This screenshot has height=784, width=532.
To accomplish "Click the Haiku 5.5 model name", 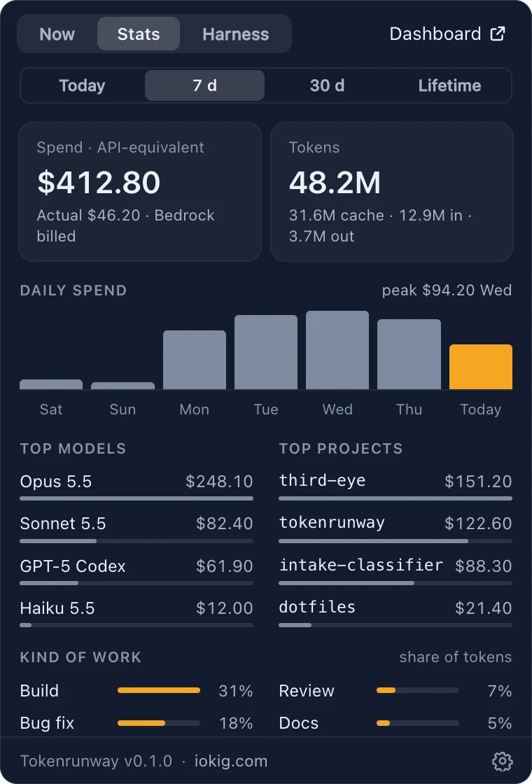I will [x=57, y=608].
